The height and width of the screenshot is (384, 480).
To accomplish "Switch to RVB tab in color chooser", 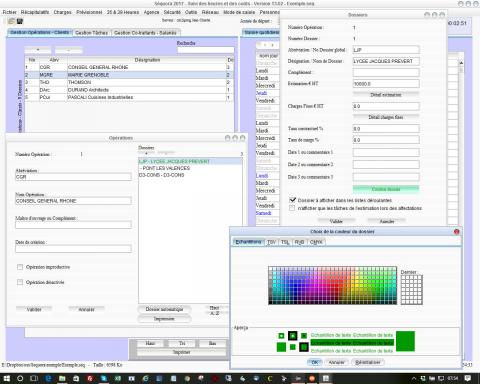I will (299, 242).
